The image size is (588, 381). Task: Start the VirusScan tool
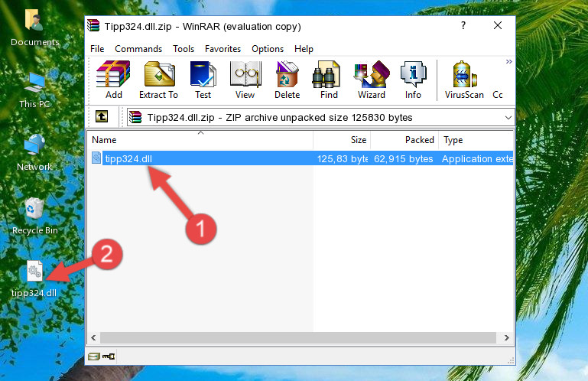pyautogui.click(x=464, y=80)
